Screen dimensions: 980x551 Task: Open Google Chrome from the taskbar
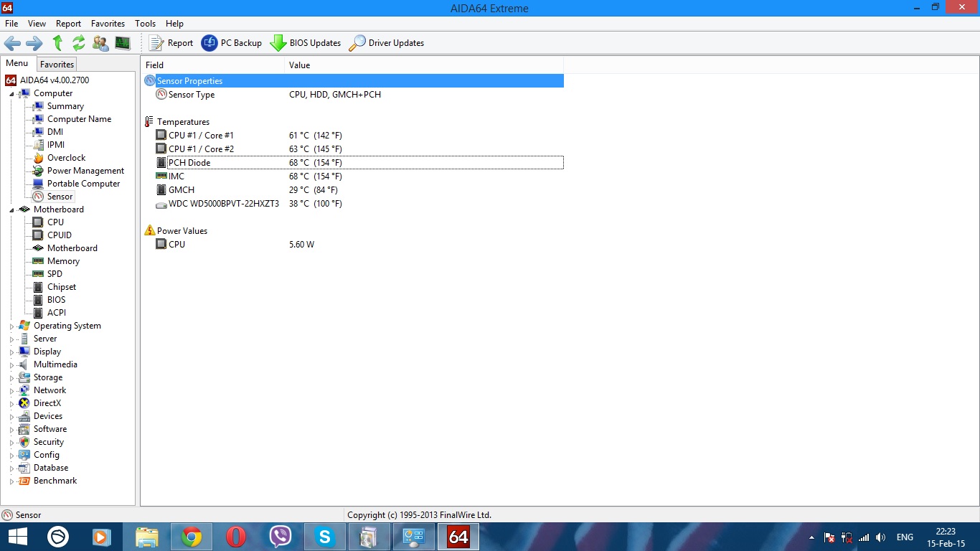coord(192,537)
